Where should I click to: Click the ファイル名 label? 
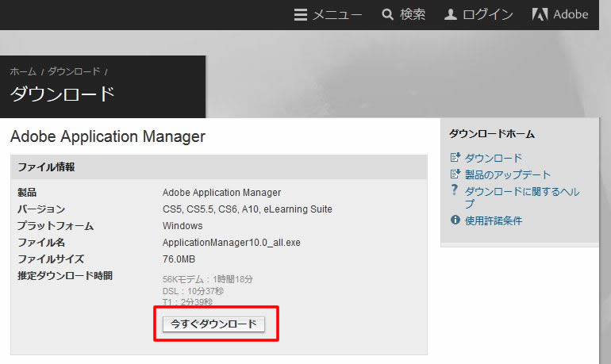(41, 242)
